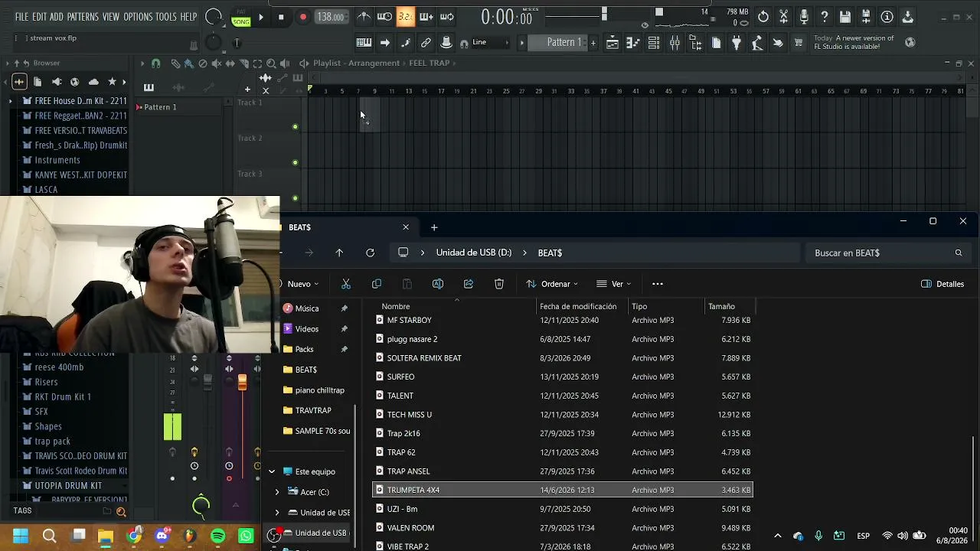Screen dimensions: 980x551
Task: Open WhatsApp from the taskbar
Action: pos(246,536)
